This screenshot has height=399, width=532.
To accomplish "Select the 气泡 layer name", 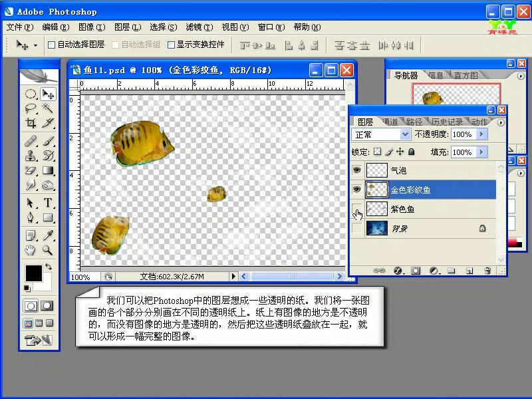I will 398,170.
